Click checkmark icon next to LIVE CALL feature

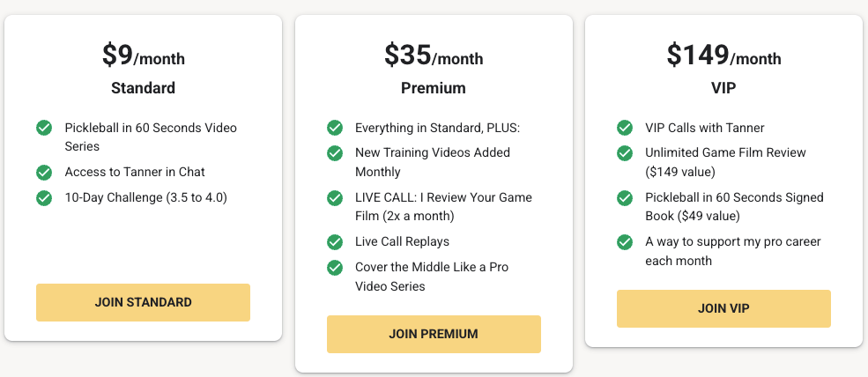334,197
